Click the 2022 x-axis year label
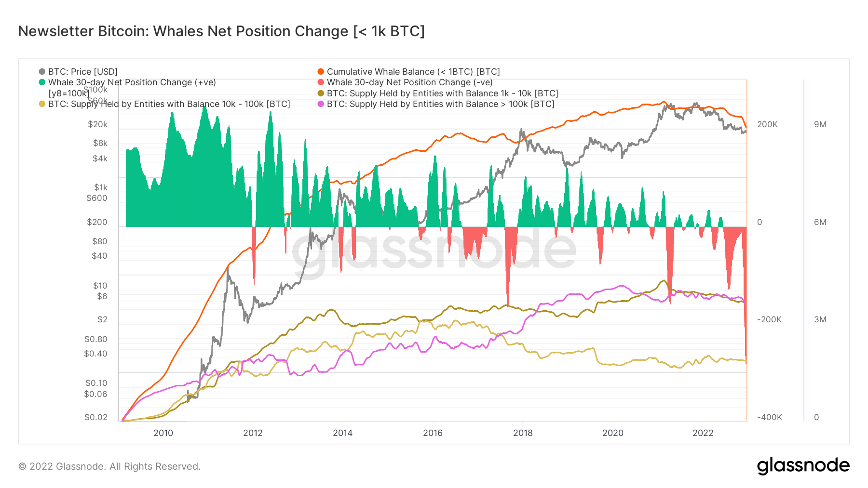This screenshot has width=868, height=488. click(703, 433)
